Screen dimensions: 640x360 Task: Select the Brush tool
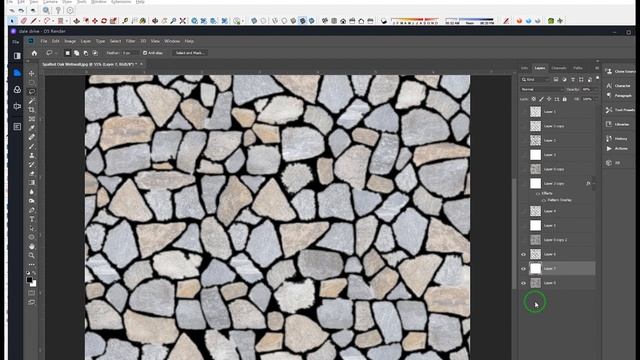click(31, 146)
